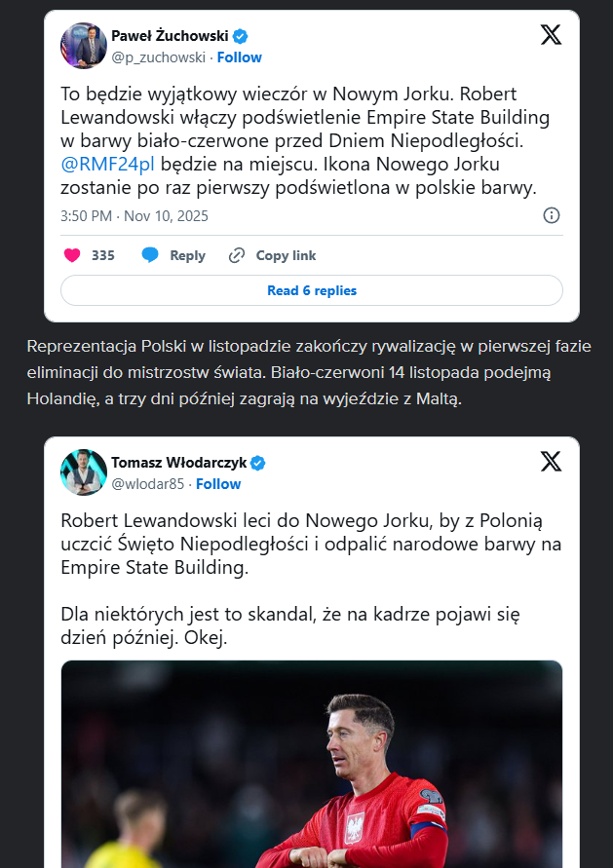Like Paweł Żuchowski's tweet with heart icon

(x=72, y=255)
